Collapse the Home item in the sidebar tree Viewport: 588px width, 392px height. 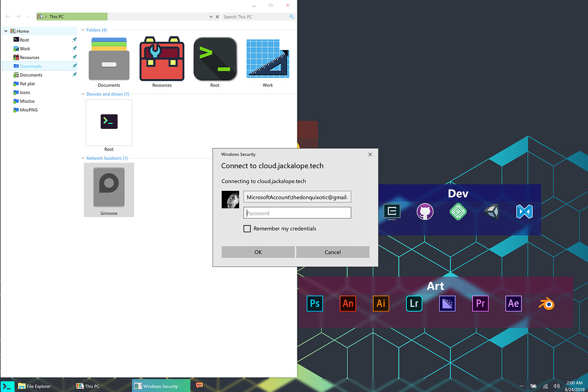(5, 31)
